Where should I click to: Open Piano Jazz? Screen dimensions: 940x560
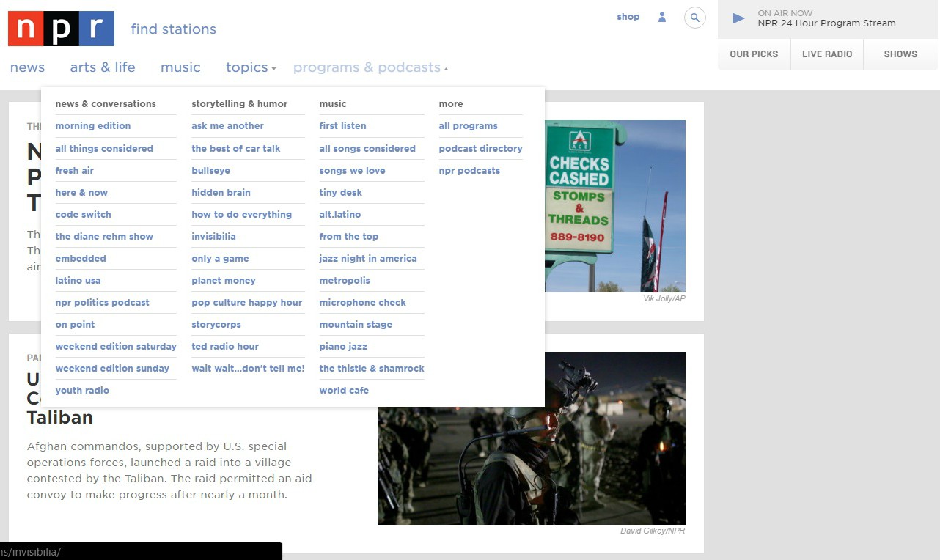click(344, 346)
